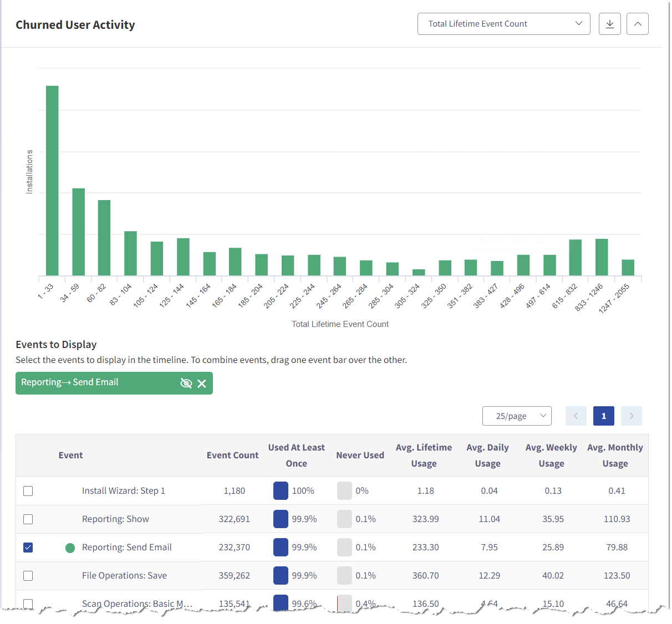This screenshot has height=624, width=672.
Task: Check the Reporting: Show checkbox
Action: pos(28,519)
